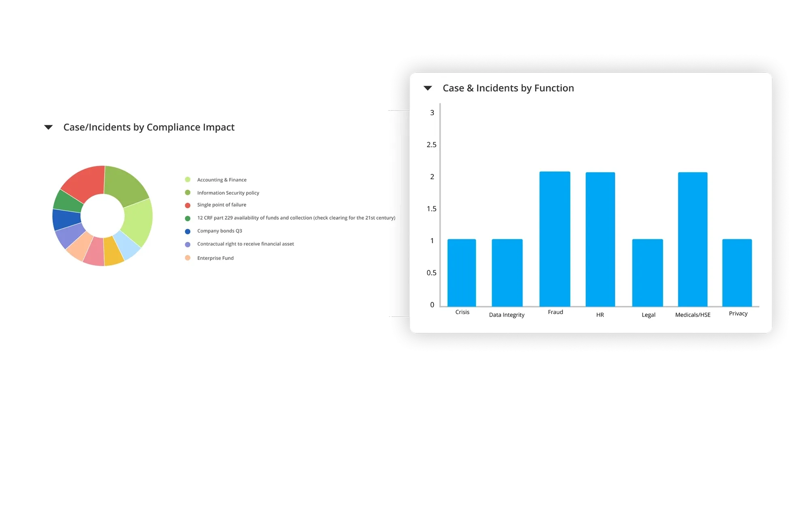Viewport: 800px width, 532px height.
Task: Click the Single point of failure legend marker
Action: (x=188, y=205)
